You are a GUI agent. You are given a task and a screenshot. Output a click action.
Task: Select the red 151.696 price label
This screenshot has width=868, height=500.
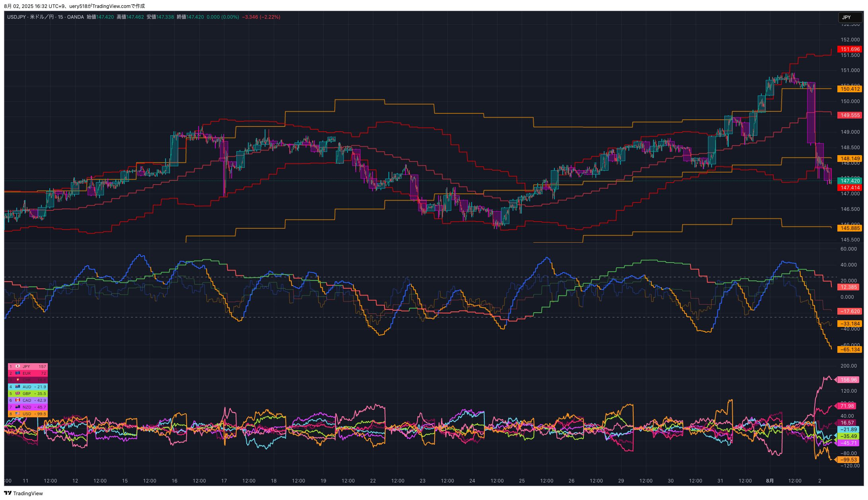(x=850, y=49)
